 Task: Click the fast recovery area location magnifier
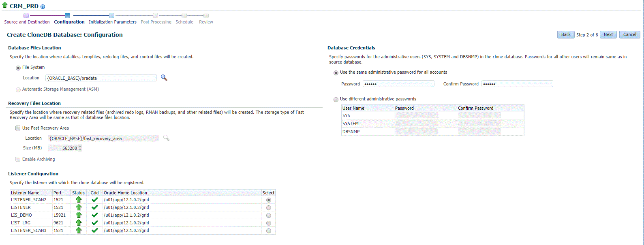[166, 138]
